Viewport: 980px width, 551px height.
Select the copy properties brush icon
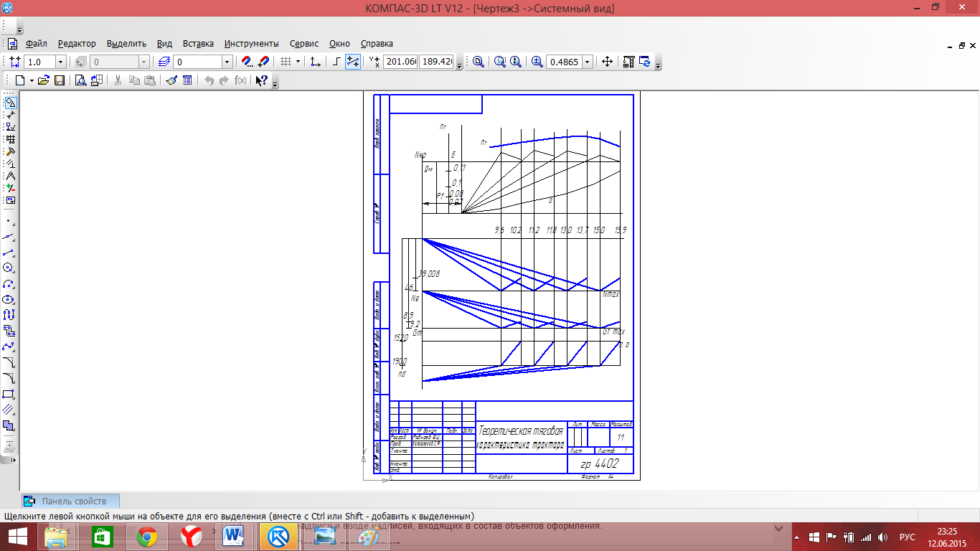(x=171, y=80)
